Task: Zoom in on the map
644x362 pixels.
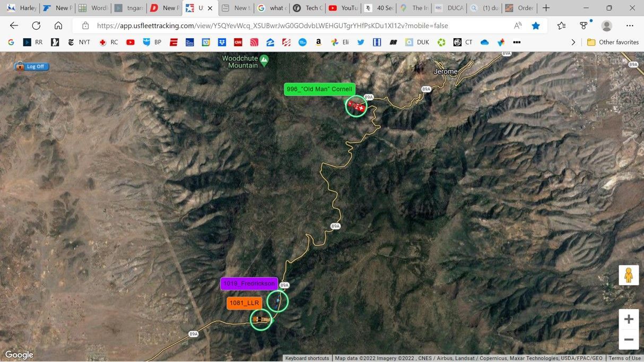Action: click(629, 319)
